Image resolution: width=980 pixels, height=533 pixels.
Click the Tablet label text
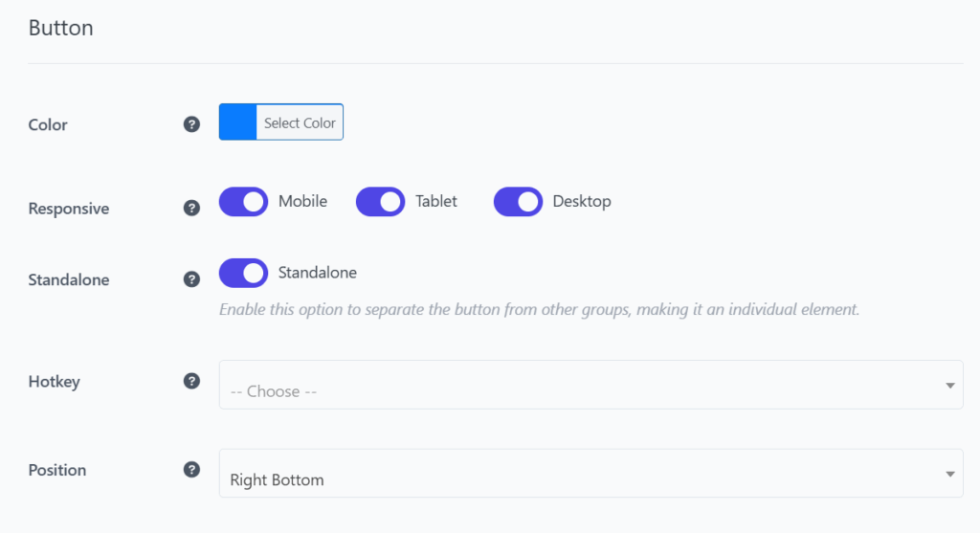click(436, 201)
